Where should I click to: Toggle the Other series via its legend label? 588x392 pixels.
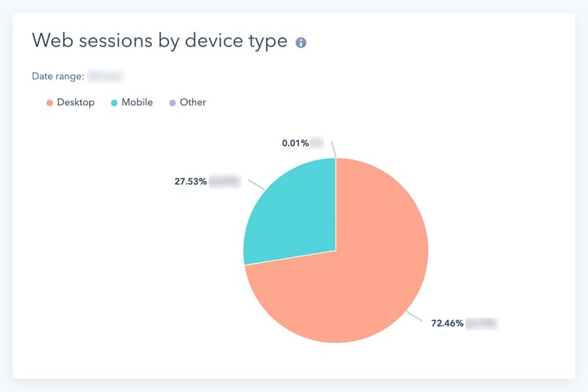(x=193, y=102)
